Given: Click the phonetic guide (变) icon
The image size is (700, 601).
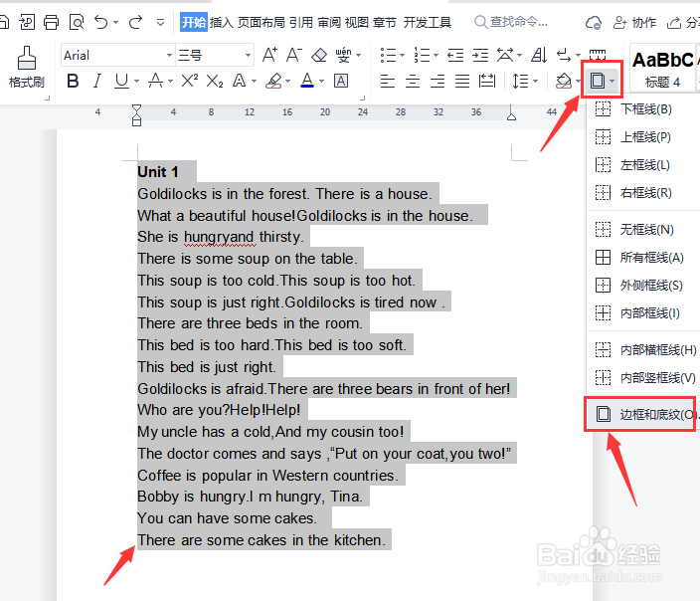Looking at the screenshot, I should (x=344, y=55).
